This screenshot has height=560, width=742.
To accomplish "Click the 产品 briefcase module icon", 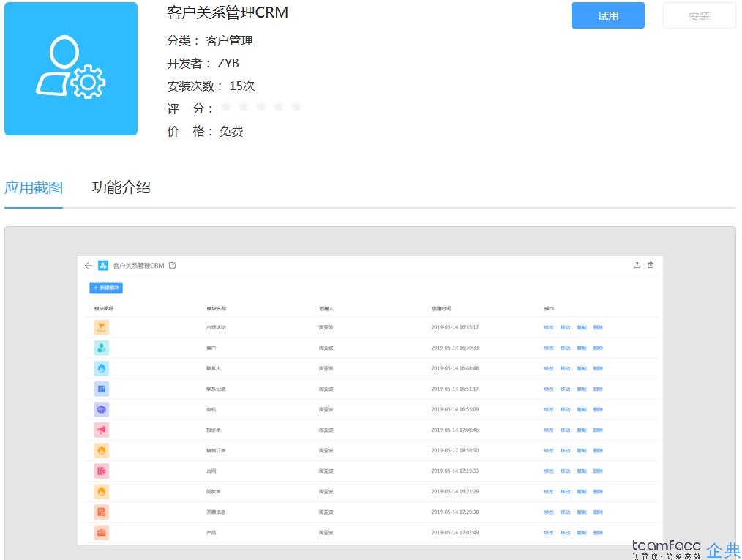I will pyautogui.click(x=101, y=532).
